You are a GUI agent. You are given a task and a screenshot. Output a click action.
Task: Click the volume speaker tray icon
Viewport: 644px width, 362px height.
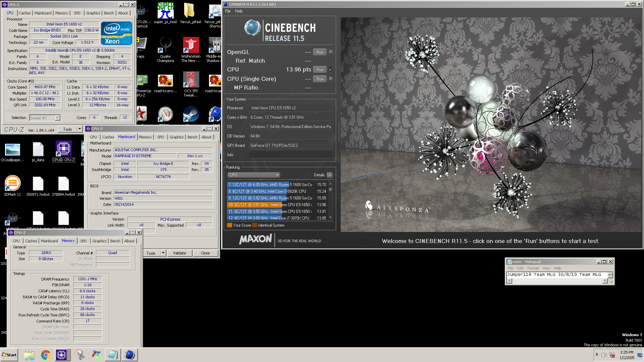[604, 355]
